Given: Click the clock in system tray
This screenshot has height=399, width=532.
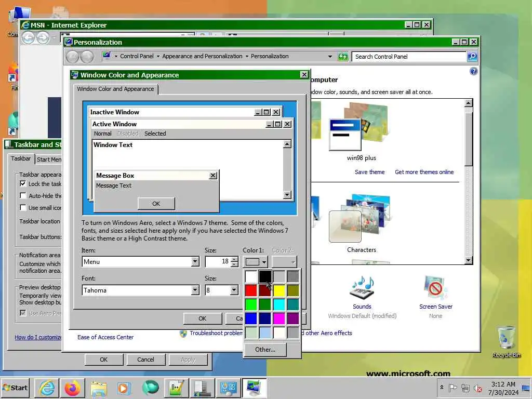Looking at the screenshot, I should 503,388.
